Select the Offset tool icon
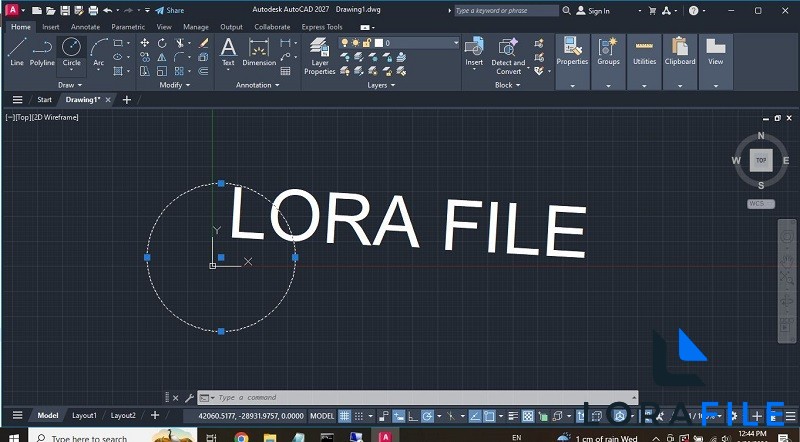Image resolution: width=800 pixels, height=442 pixels. (204, 71)
